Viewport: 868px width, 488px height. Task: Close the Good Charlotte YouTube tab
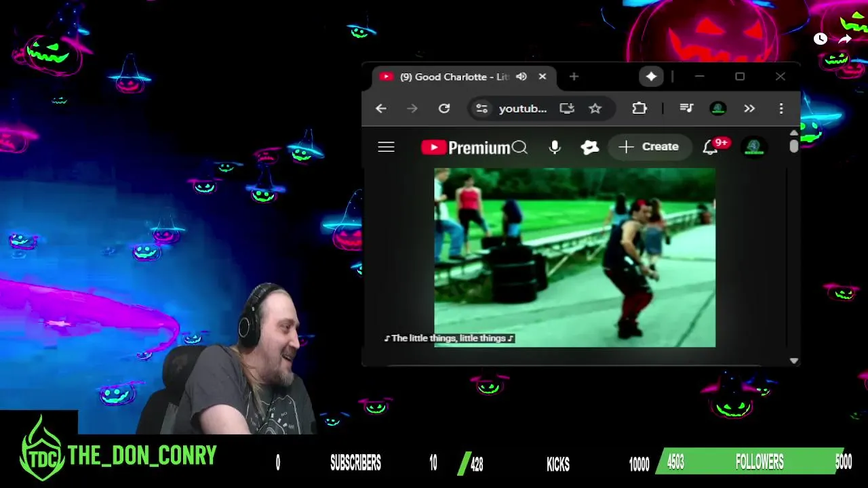pyautogui.click(x=542, y=77)
